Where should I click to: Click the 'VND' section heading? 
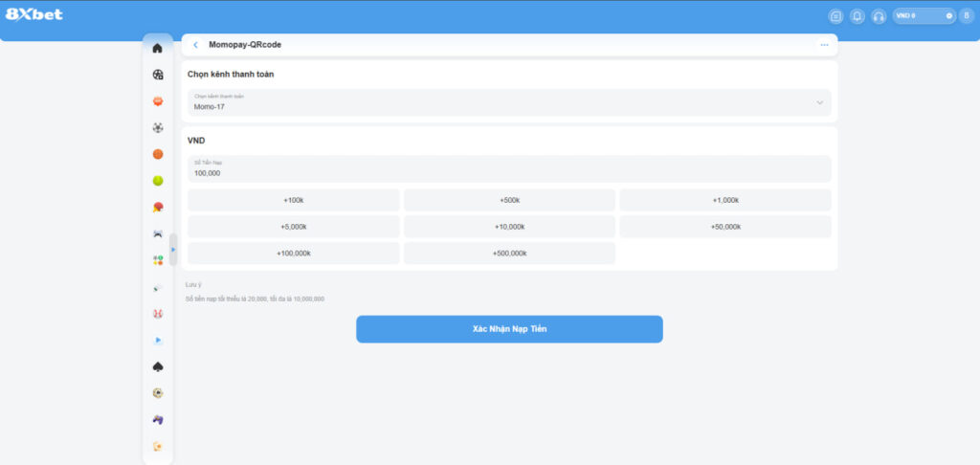(196, 141)
